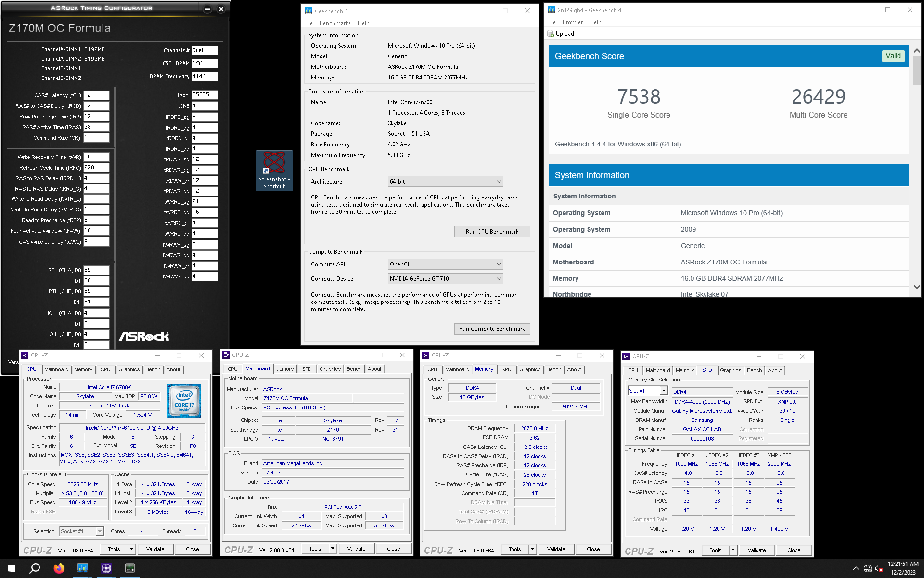924x578 pixels.
Task: Select SPD tab in Memory CPU-Z window
Action: (506, 369)
